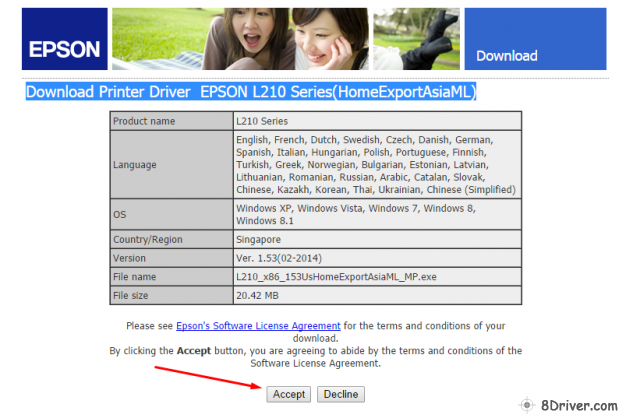Click the OS label cell
The image size is (640, 418).
172,215
